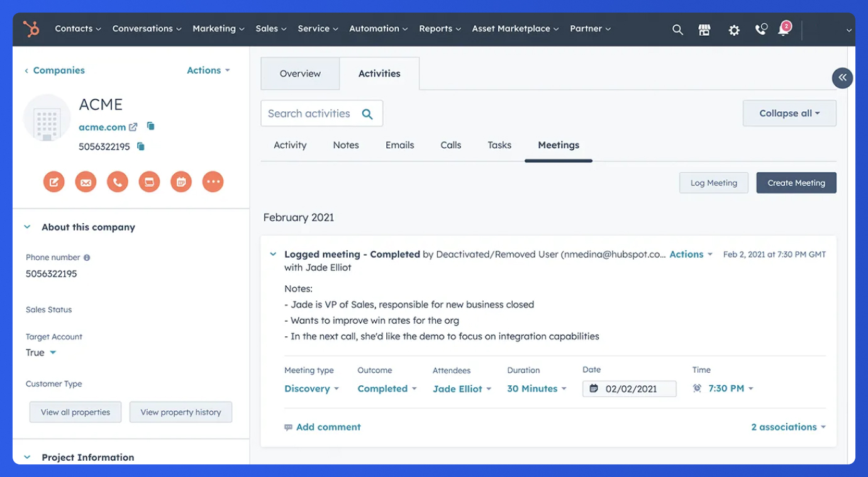Screen dimensions: 868x477
Task: Click the orange create note icon
Action: coord(54,182)
